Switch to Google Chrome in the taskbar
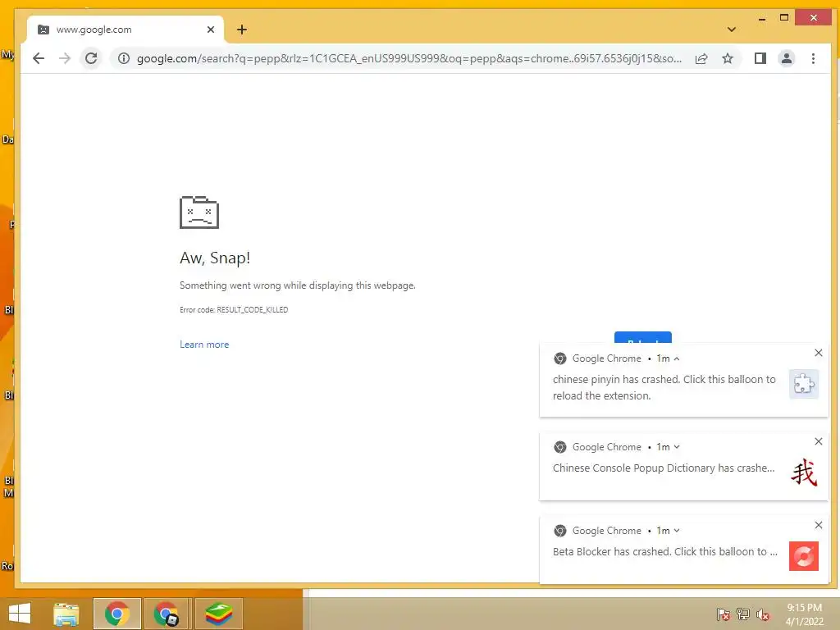Screen dimensions: 840x630 pos(117,614)
